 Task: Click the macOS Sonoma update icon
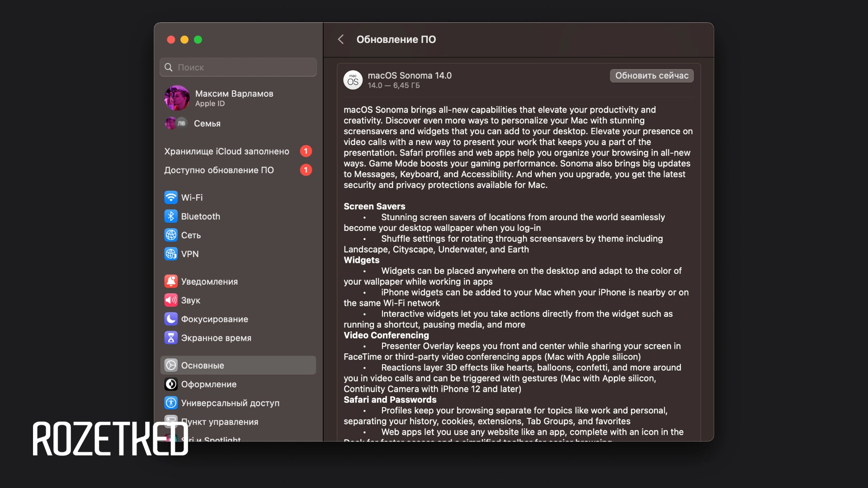pos(353,80)
